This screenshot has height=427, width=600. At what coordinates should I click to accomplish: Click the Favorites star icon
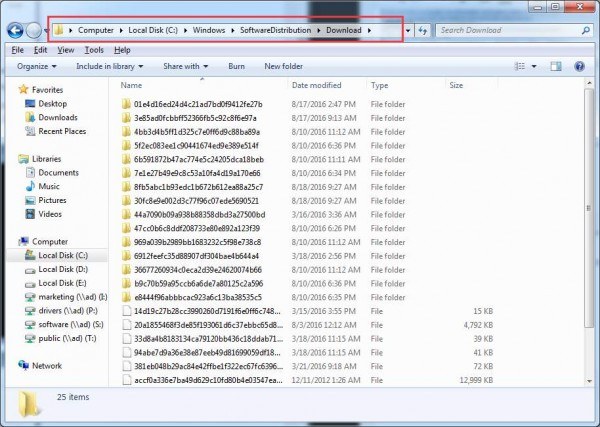[x=23, y=90]
